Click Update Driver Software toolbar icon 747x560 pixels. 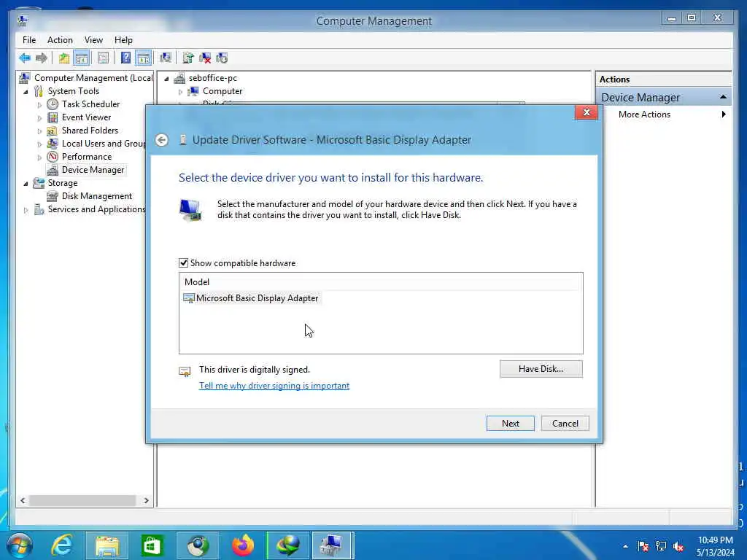(188, 58)
